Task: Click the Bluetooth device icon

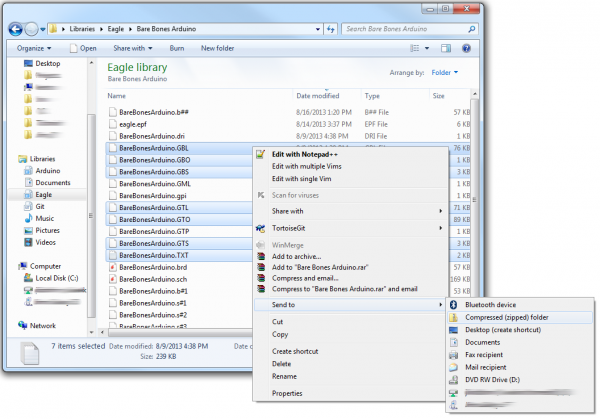Action: pyautogui.click(x=454, y=304)
